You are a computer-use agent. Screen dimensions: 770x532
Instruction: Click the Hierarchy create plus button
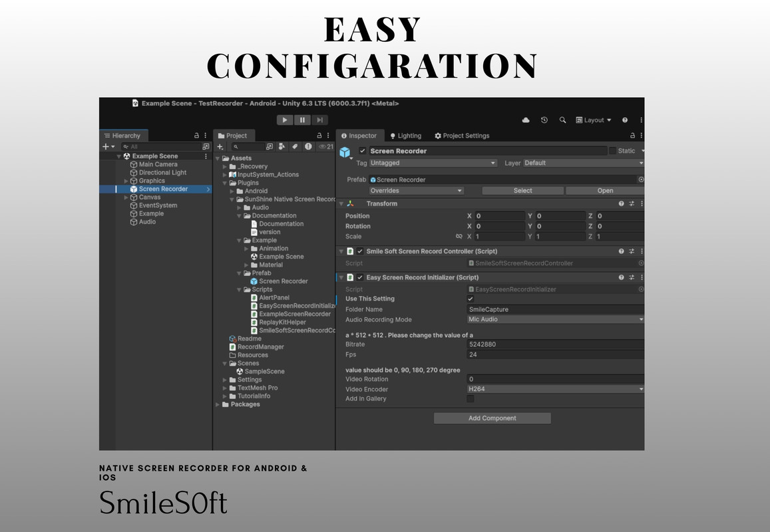tap(106, 146)
